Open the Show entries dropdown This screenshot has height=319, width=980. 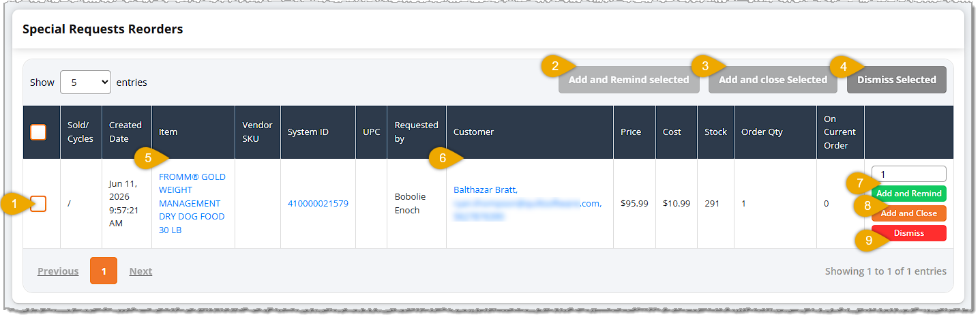click(x=85, y=82)
